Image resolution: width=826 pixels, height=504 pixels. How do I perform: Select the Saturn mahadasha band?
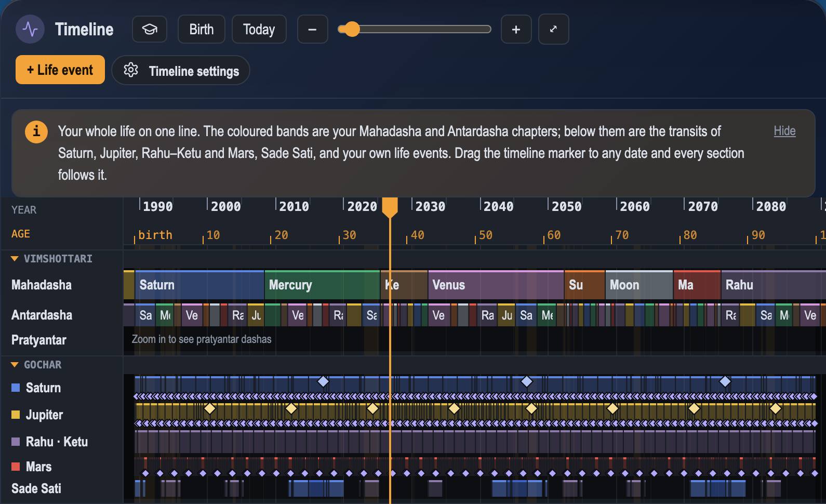(x=199, y=285)
